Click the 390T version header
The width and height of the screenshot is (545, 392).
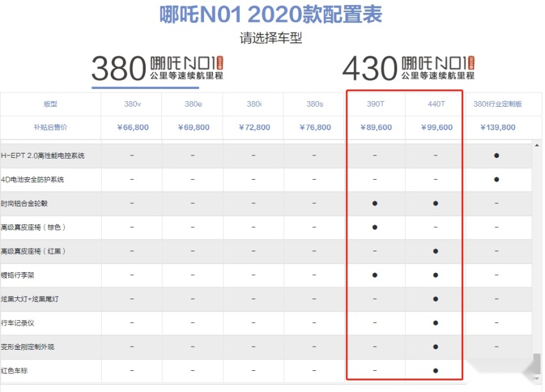click(x=375, y=104)
